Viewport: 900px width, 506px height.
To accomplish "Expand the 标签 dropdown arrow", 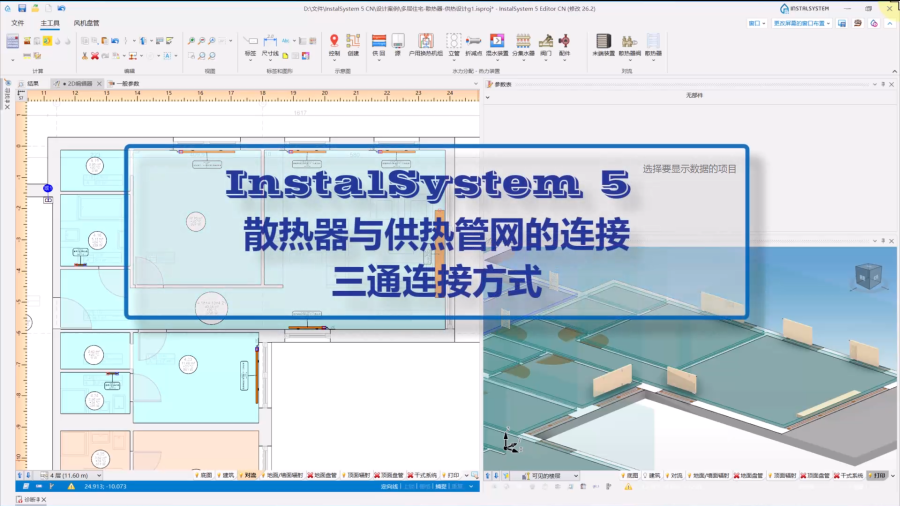I will point(251,60).
